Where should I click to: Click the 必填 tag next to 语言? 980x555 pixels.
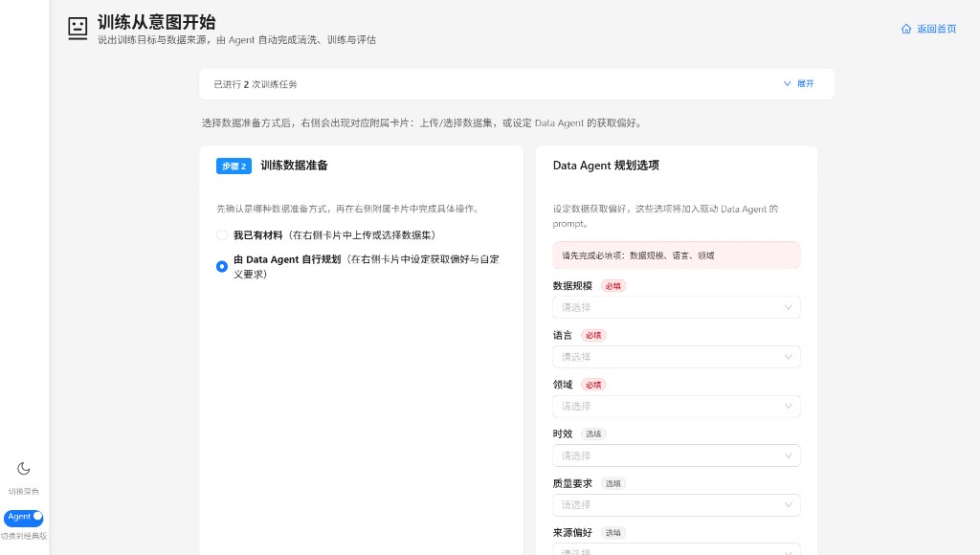593,335
